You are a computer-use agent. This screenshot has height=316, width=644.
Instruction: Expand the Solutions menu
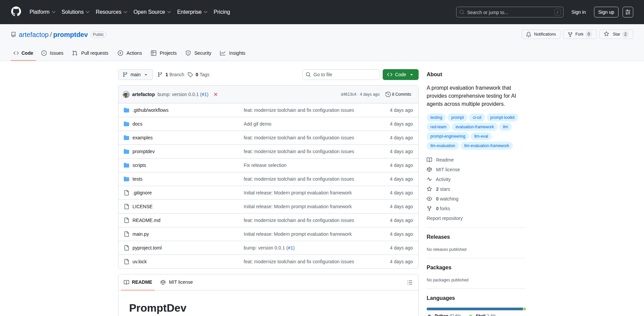point(75,12)
